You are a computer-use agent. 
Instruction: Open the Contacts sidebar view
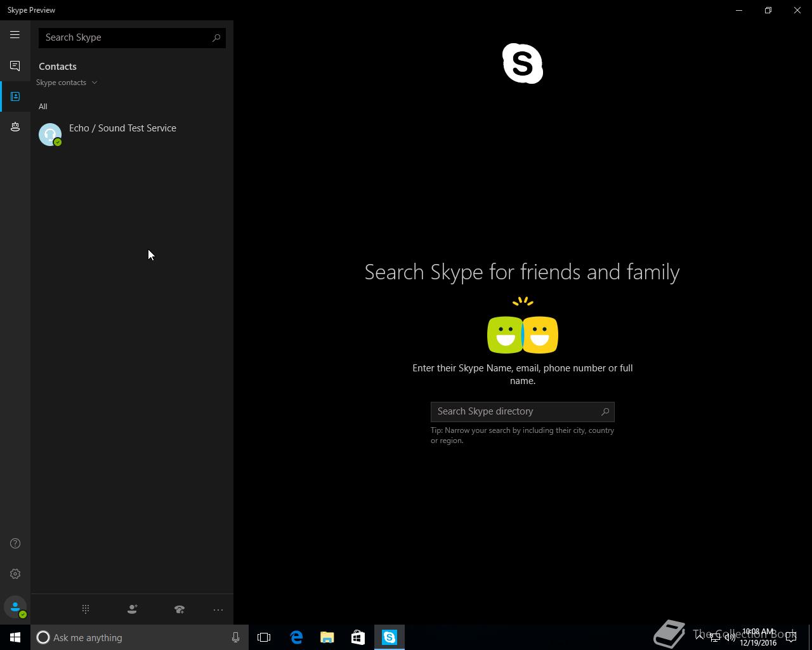[x=15, y=96]
